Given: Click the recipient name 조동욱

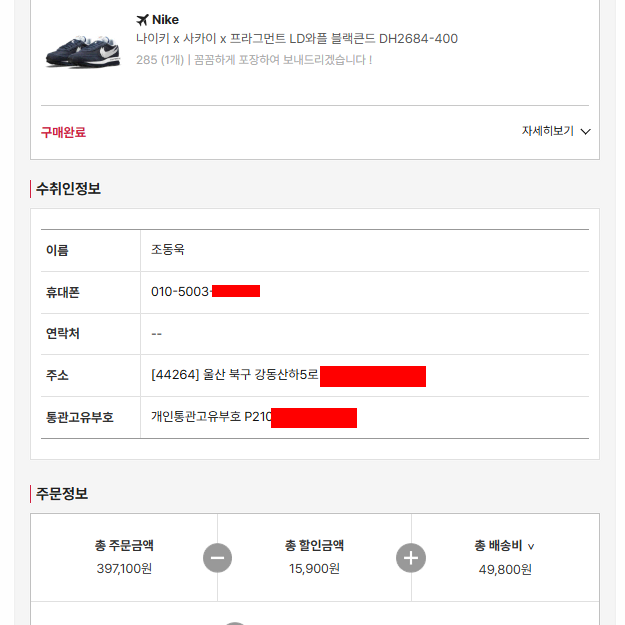Looking at the screenshot, I should click(x=167, y=250).
